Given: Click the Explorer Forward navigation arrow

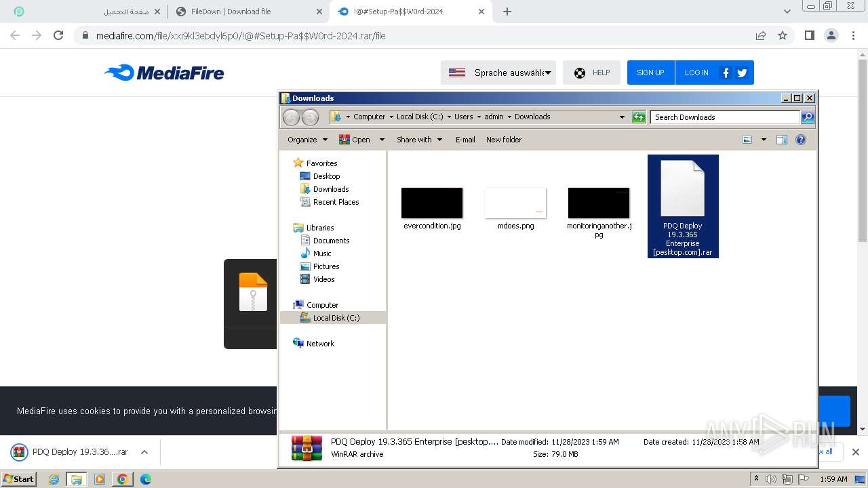Looking at the screenshot, I should [310, 117].
